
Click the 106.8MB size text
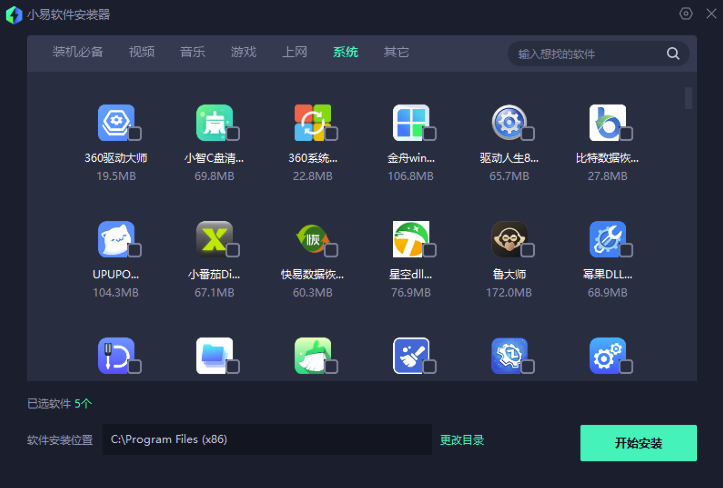(x=411, y=176)
